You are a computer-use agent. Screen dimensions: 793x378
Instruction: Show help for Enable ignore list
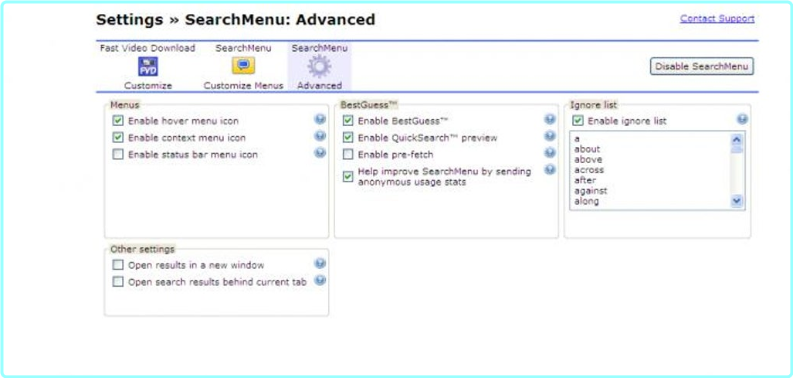click(742, 119)
